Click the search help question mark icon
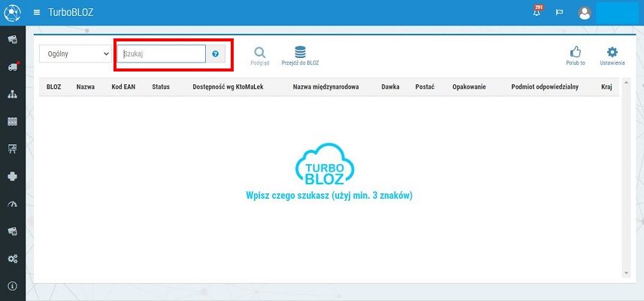The height and width of the screenshot is (301, 644). (x=215, y=54)
